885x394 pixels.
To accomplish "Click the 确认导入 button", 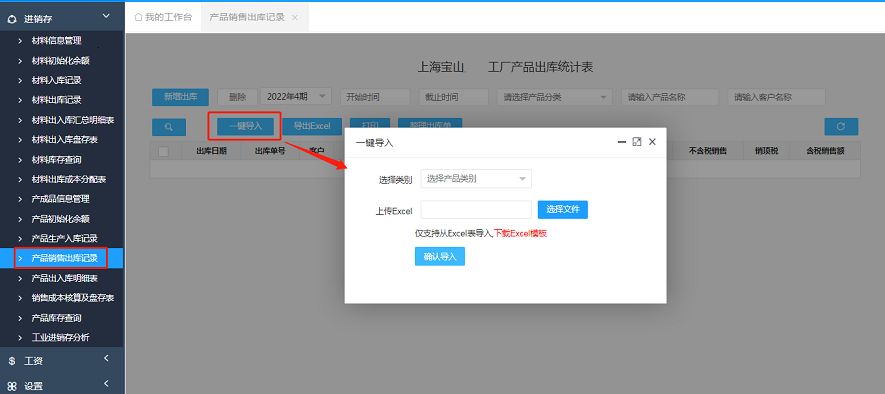I will coord(440,256).
